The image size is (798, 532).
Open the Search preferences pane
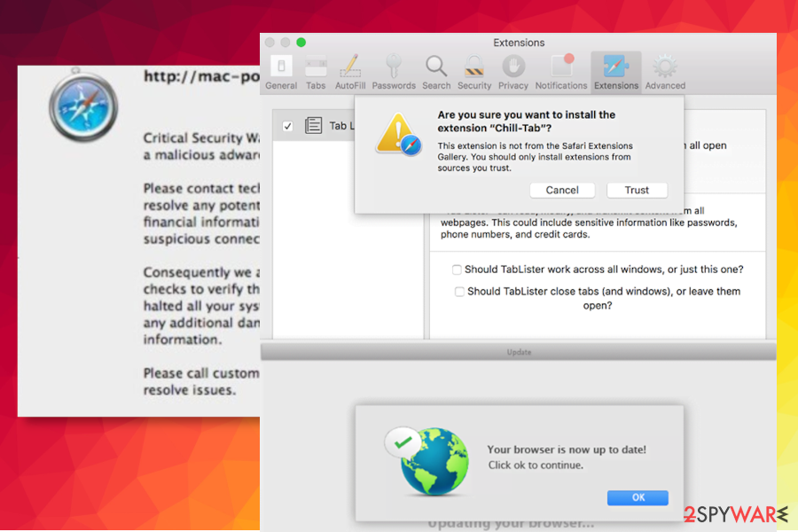coord(436,73)
